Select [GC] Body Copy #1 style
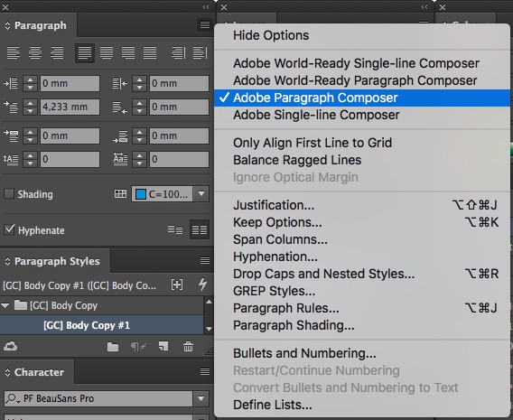 101,325
